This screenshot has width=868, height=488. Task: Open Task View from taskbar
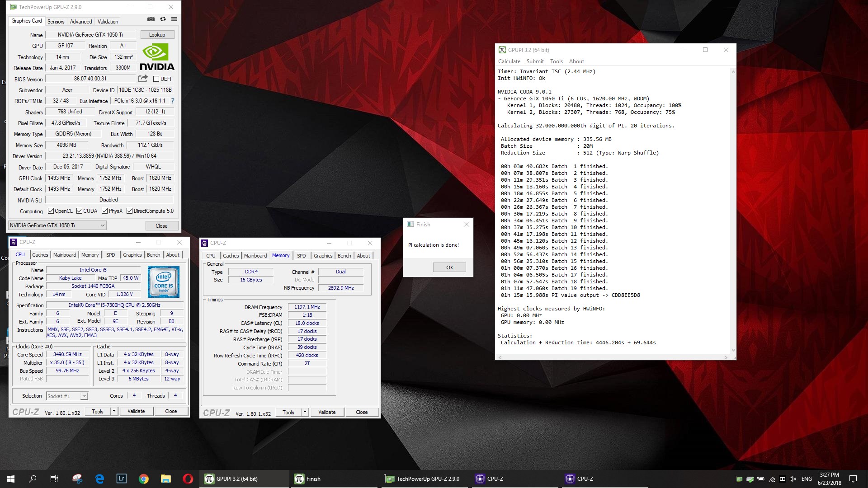[54, 479]
